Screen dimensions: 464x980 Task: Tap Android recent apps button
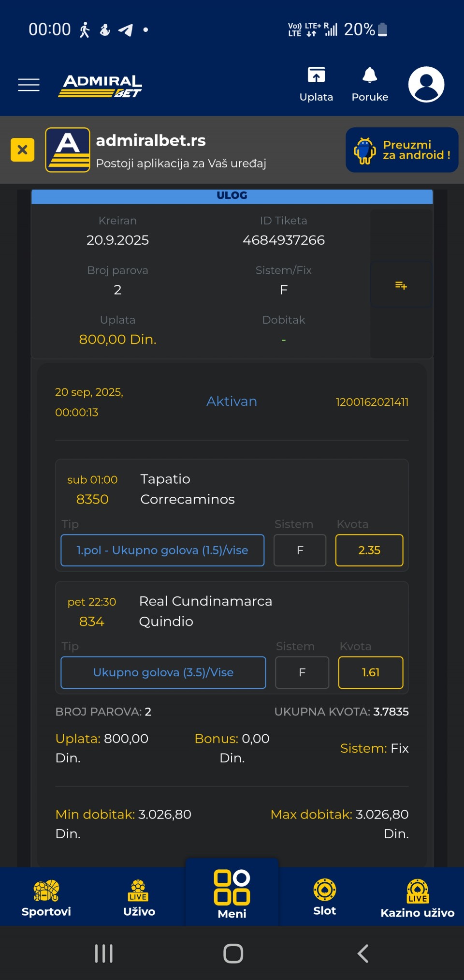[104, 953]
